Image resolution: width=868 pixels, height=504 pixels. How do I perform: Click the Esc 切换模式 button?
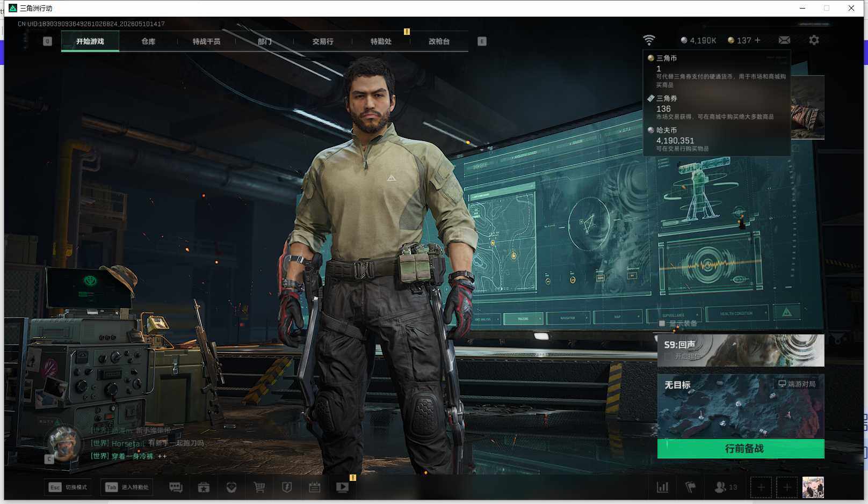68,487
